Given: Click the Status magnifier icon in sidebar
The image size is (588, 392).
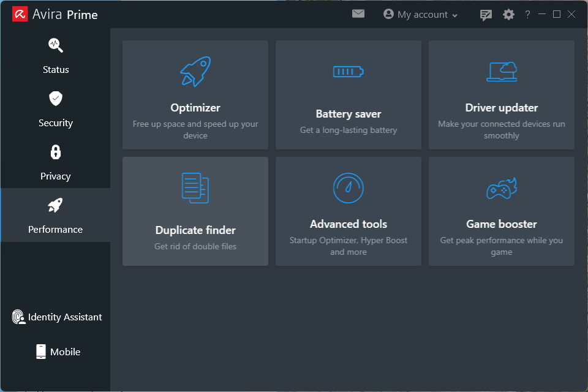Looking at the screenshot, I should point(56,45).
